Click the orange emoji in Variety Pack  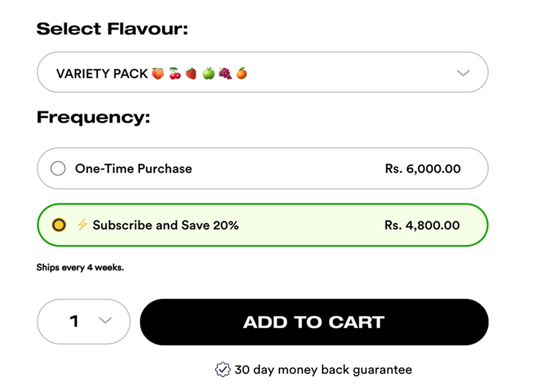tap(242, 74)
